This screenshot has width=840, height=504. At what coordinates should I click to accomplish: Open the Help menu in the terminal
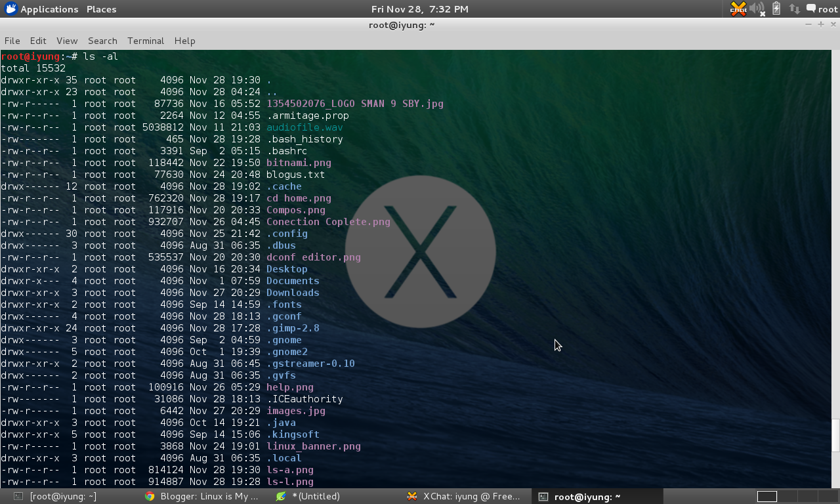(184, 41)
